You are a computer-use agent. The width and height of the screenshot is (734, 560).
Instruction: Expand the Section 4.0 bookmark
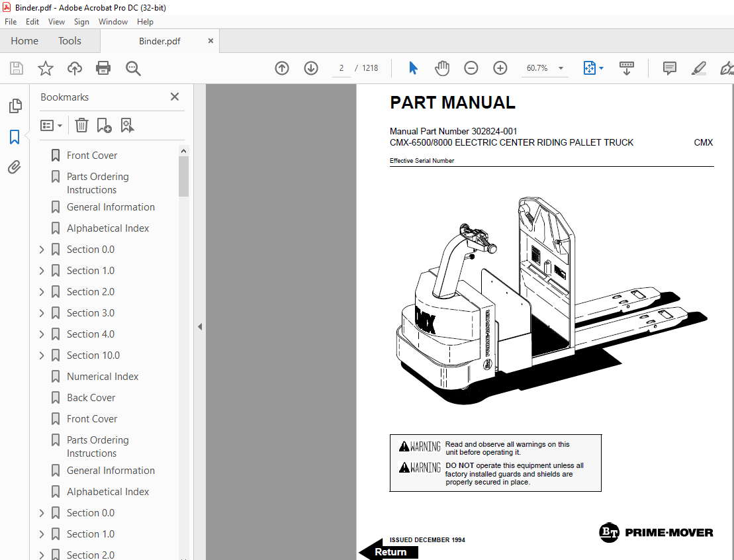[x=42, y=334]
